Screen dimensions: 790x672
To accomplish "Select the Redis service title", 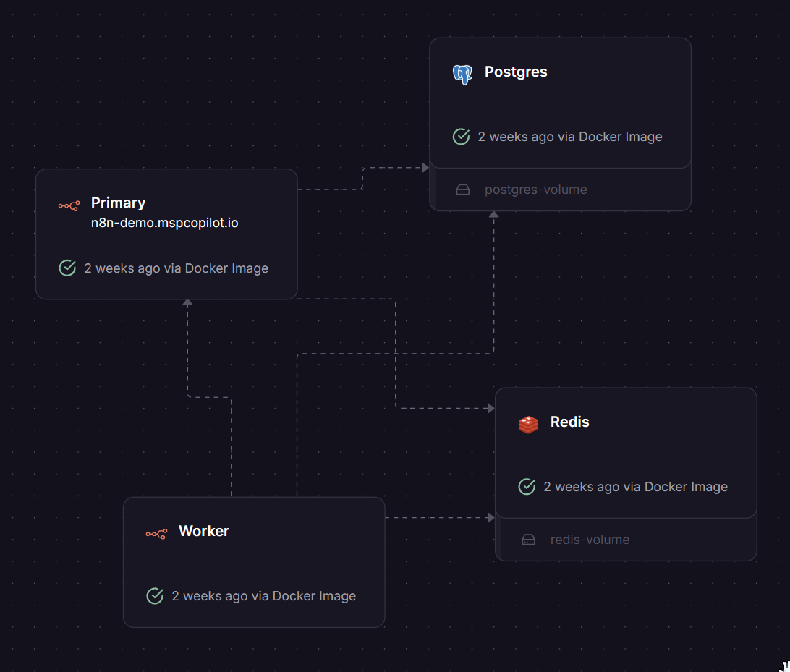I will pyautogui.click(x=569, y=422).
